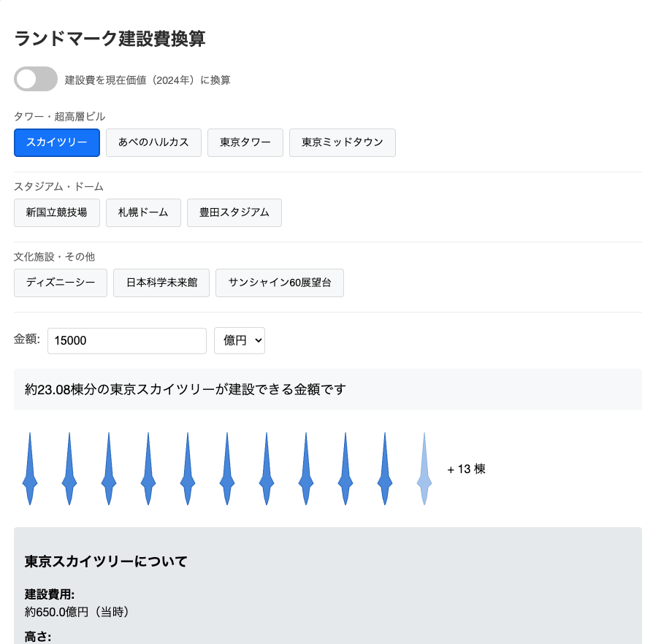Click the 建設費用: label
Viewport: 653px width, 644px height.
[50, 594]
